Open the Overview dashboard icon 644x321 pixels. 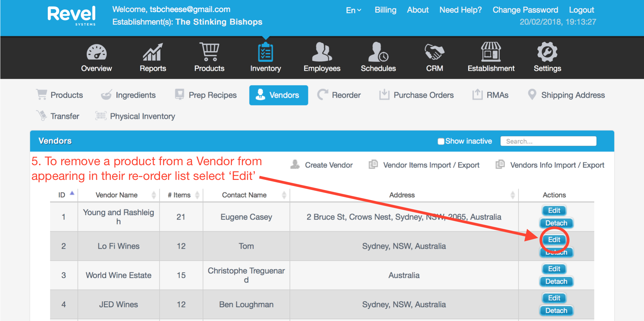click(x=97, y=52)
